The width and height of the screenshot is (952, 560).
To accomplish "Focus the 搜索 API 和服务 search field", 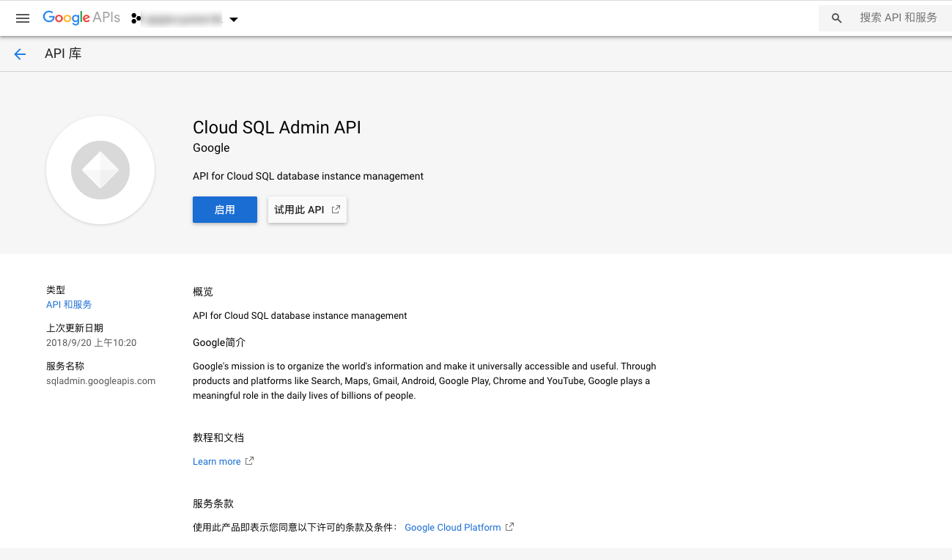I will tap(898, 18).
